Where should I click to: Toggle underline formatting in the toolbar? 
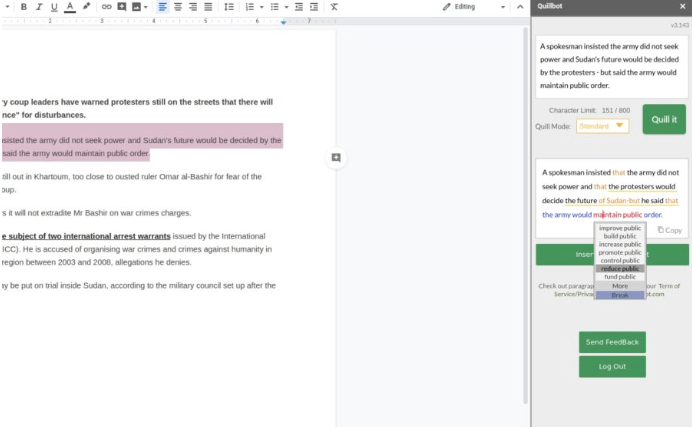click(54, 7)
